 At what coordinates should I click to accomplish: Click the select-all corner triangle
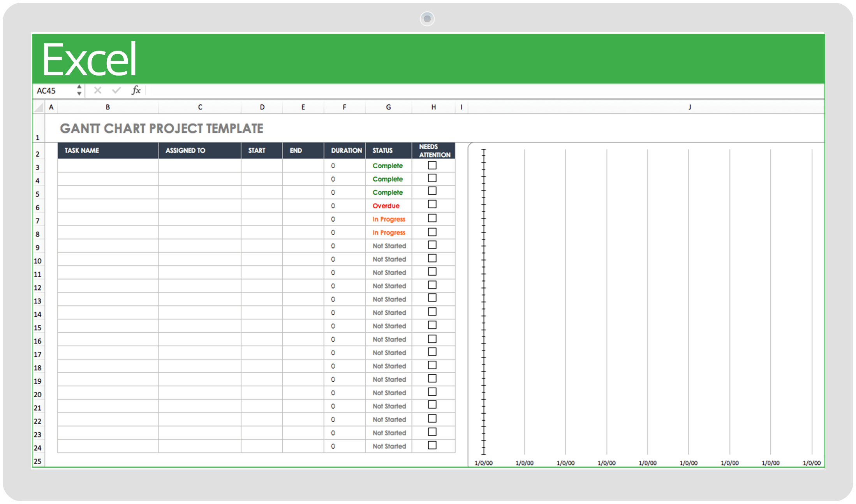coord(39,107)
